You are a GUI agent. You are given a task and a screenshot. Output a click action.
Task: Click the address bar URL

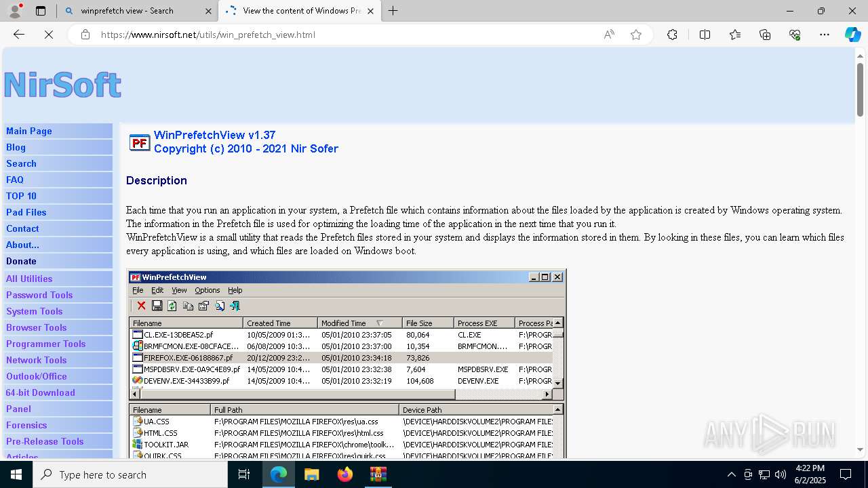click(208, 35)
